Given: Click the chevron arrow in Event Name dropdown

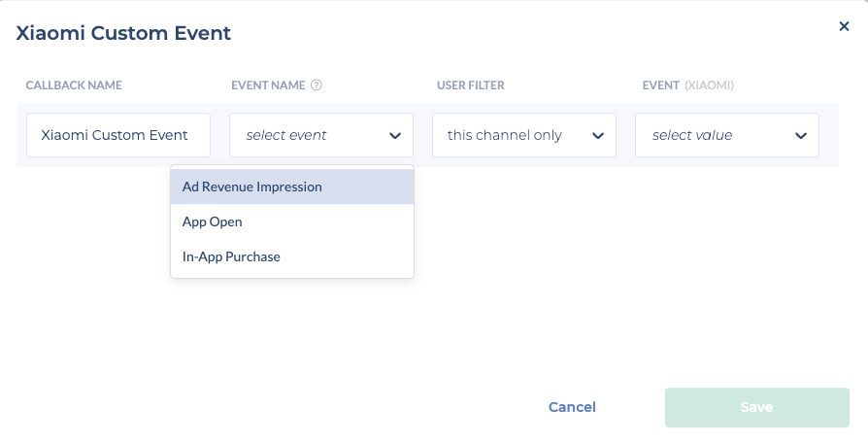Looking at the screenshot, I should [394, 136].
